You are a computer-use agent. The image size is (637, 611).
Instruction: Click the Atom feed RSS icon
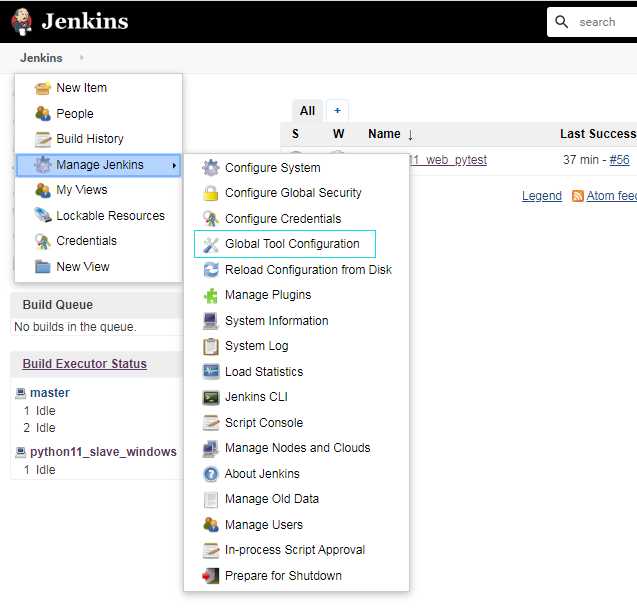578,196
